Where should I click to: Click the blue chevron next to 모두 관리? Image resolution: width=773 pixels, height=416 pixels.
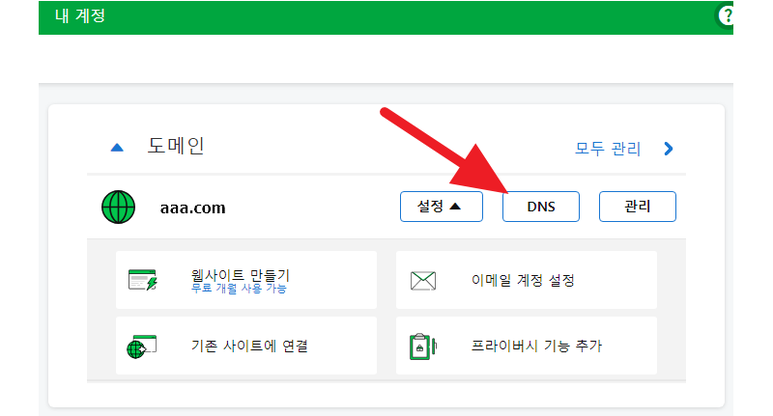[669, 149]
